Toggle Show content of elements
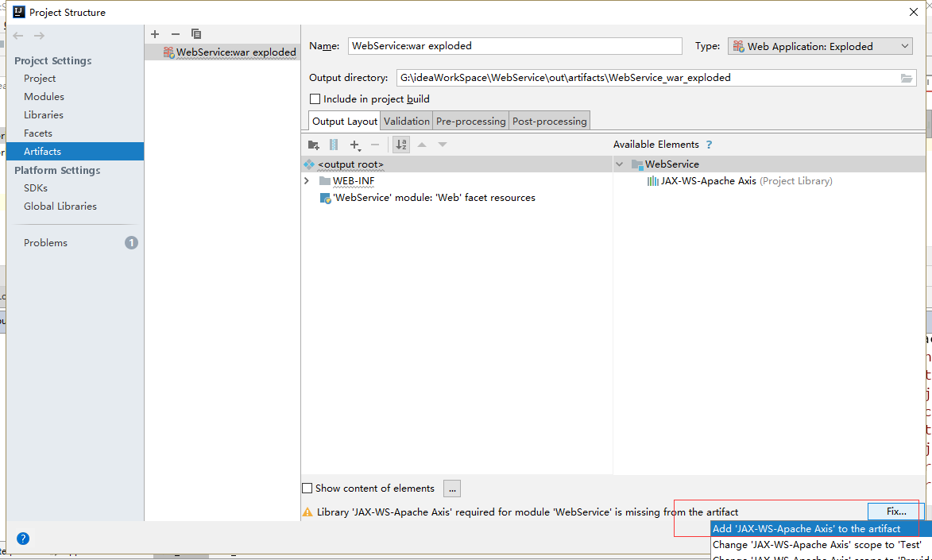 pyautogui.click(x=307, y=488)
